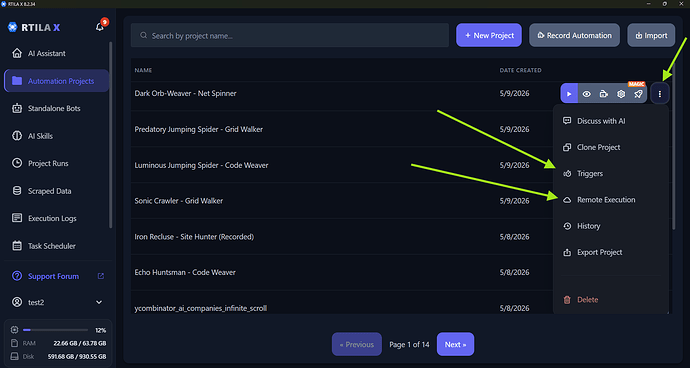The image size is (690, 368).
Task: Select Echo Huntsman - Code Weaver project
Action: coord(185,272)
